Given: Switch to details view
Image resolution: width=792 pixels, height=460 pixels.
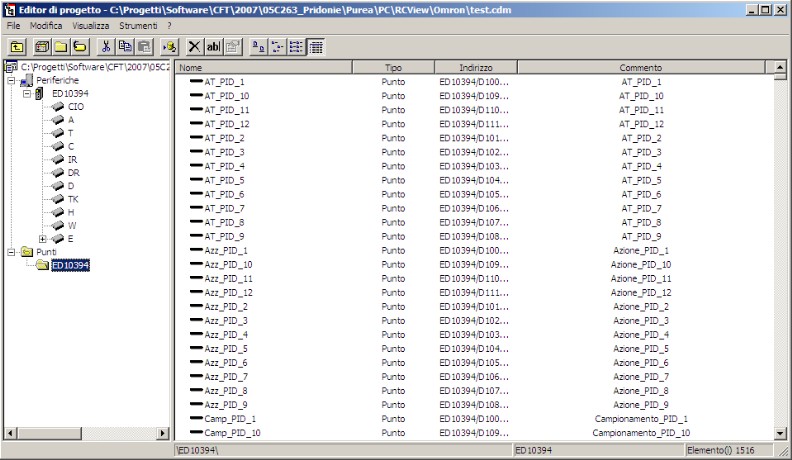Looking at the screenshot, I should point(316,47).
